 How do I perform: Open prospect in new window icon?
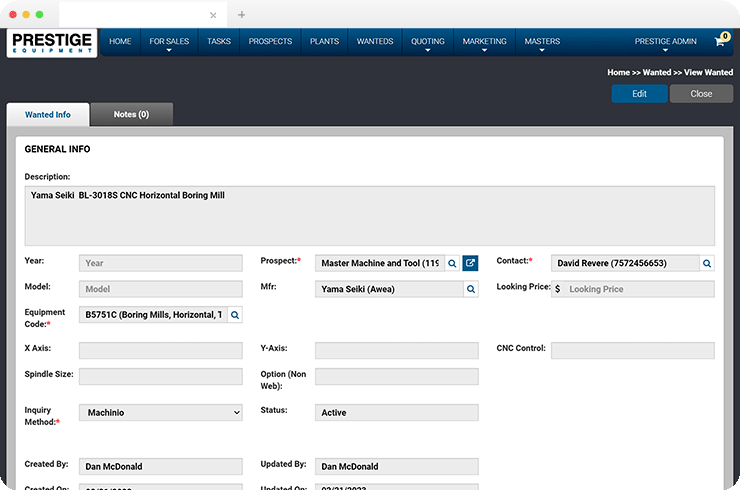coord(471,263)
